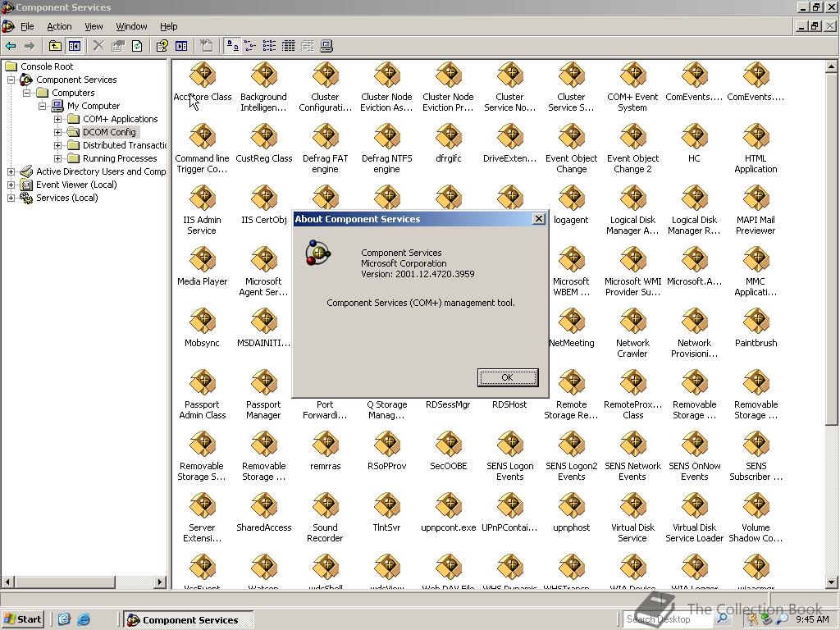Image resolution: width=840 pixels, height=630 pixels.
Task: Toggle Show/Hide Console Tree toolbar button
Action: (x=75, y=46)
